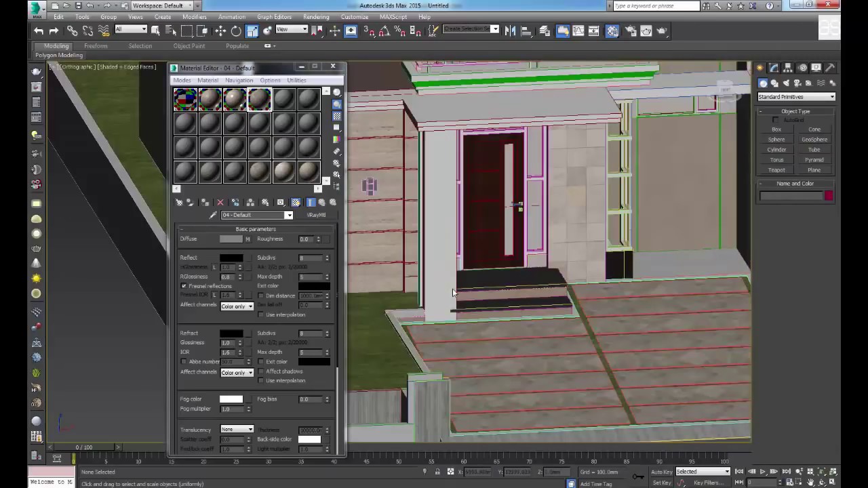Click the material eyedropper pick icon
The height and width of the screenshot is (488, 868).
coord(213,215)
